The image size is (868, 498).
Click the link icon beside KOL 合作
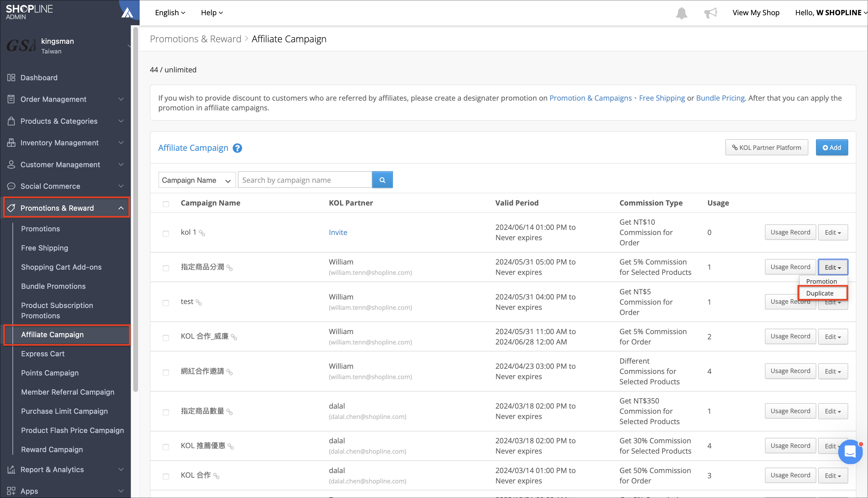216,476
